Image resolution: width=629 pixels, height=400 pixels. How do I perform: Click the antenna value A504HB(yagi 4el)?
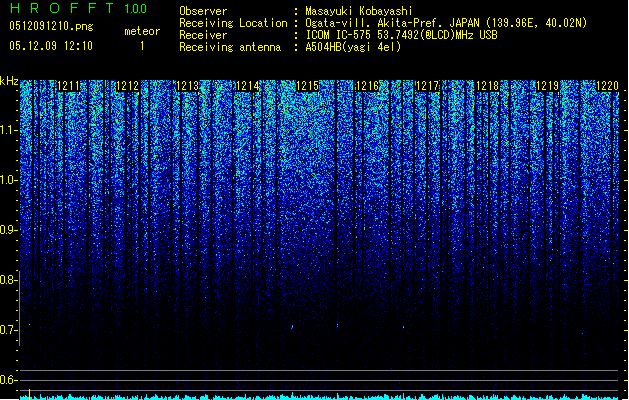(x=353, y=47)
